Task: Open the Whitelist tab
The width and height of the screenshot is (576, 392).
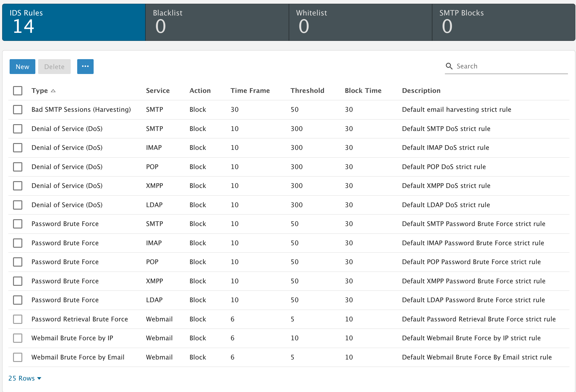Action: tap(360, 22)
